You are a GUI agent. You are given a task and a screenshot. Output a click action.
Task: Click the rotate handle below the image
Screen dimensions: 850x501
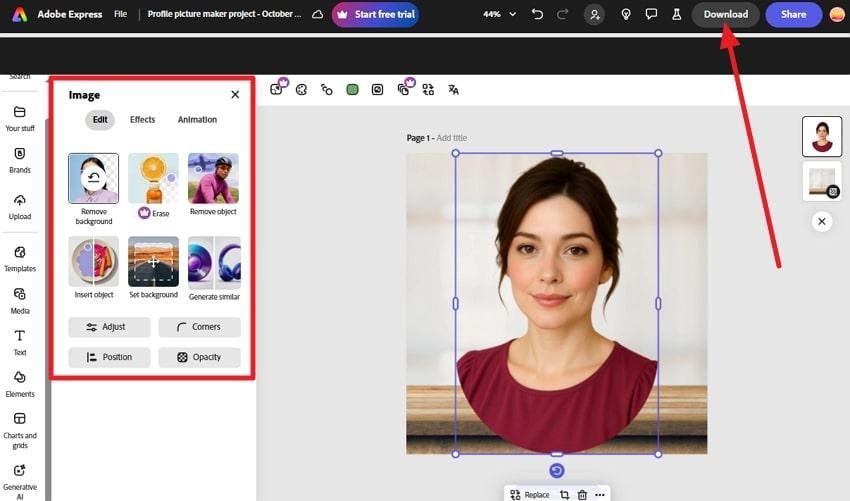(x=557, y=471)
